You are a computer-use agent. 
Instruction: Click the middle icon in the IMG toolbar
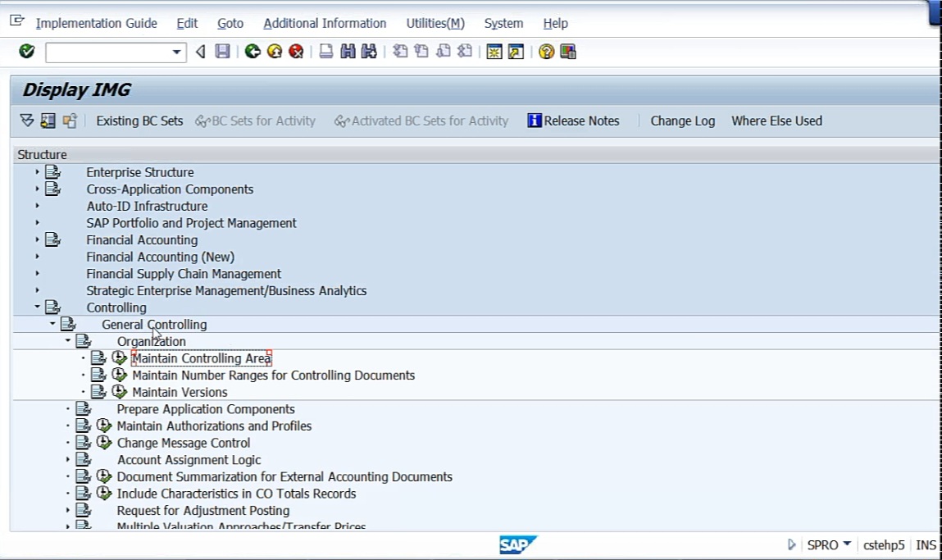48,121
